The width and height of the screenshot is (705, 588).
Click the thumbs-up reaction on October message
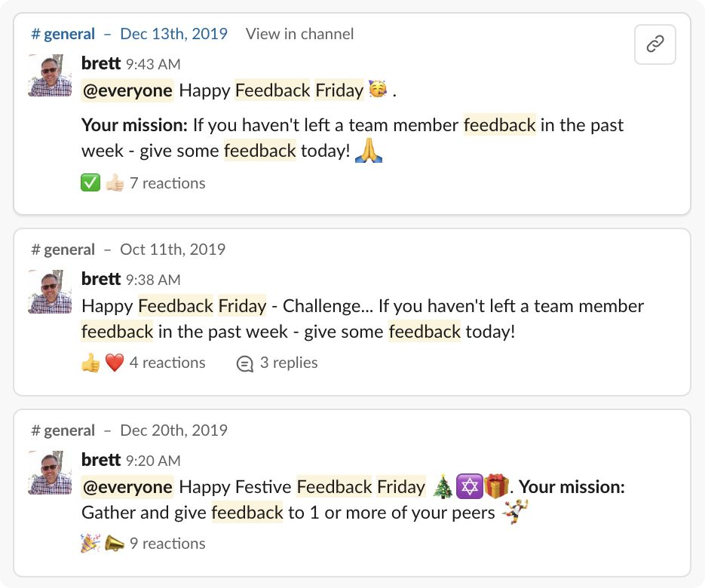pyautogui.click(x=88, y=361)
